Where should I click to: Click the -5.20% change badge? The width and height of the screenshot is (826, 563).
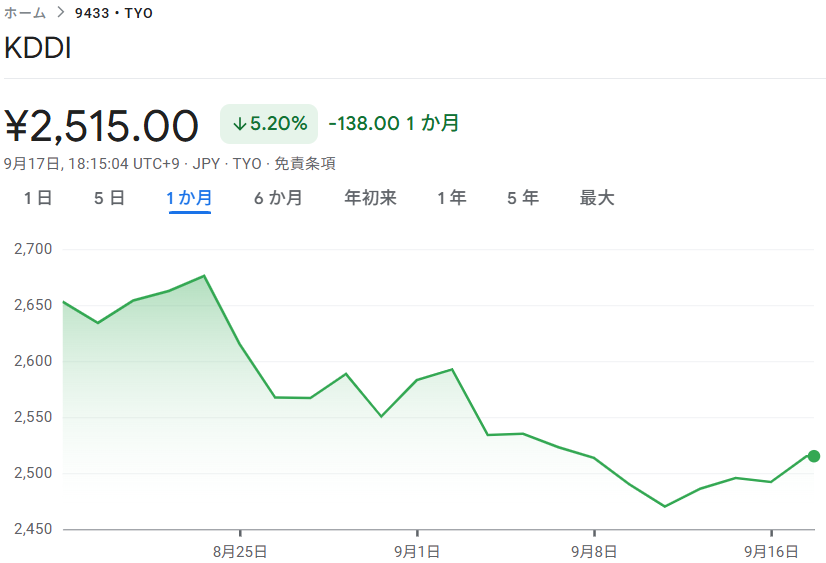pos(269,124)
